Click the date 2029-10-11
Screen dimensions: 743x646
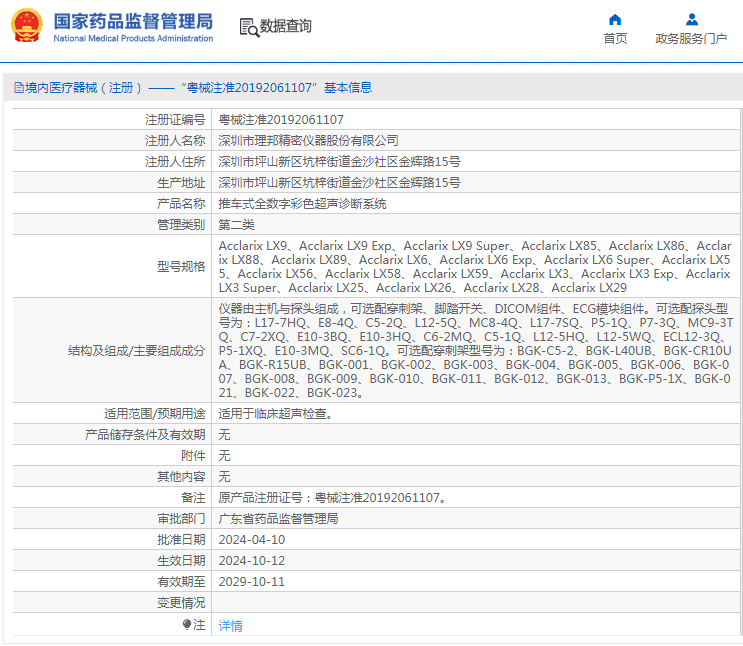[252, 582]
